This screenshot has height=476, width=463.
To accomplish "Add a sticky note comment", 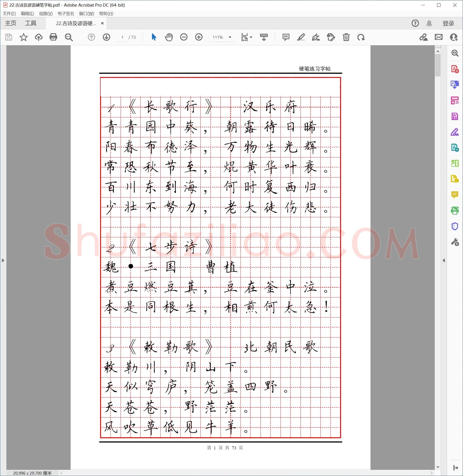I will tap(286, 37).
